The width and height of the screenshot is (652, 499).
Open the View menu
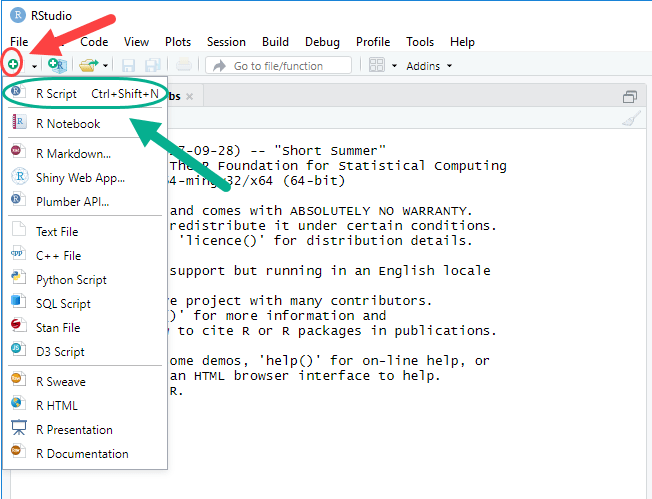[x=136, y=42]
